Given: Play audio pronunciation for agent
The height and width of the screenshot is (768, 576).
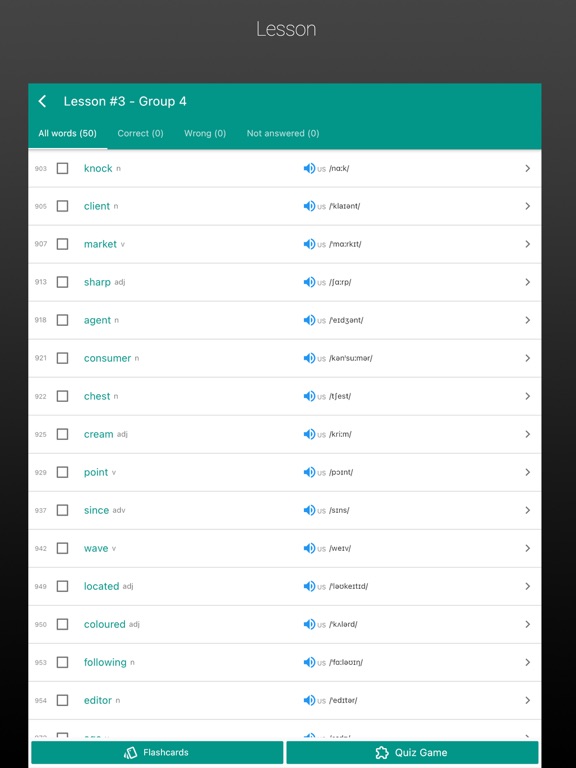Looking at the screenshot, I should (x=309, y=320).
